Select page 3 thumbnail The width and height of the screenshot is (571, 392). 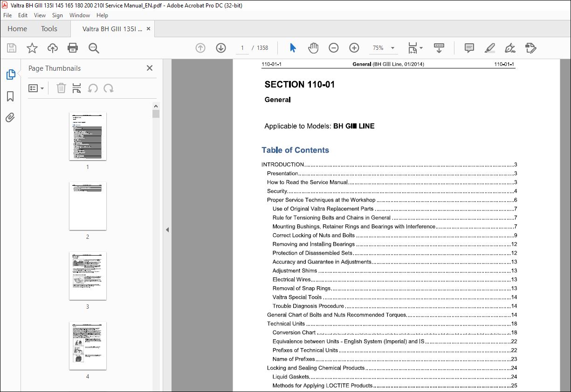88,276
